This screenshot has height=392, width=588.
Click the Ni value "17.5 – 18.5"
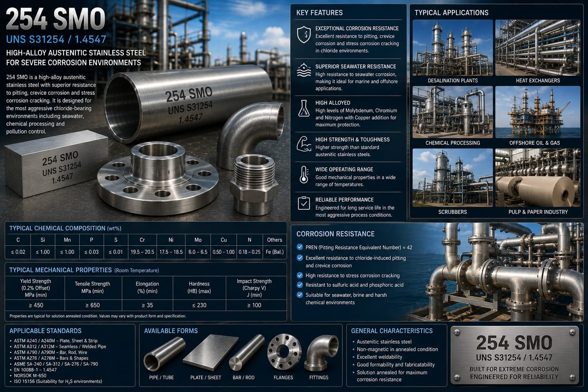(171, 252)
